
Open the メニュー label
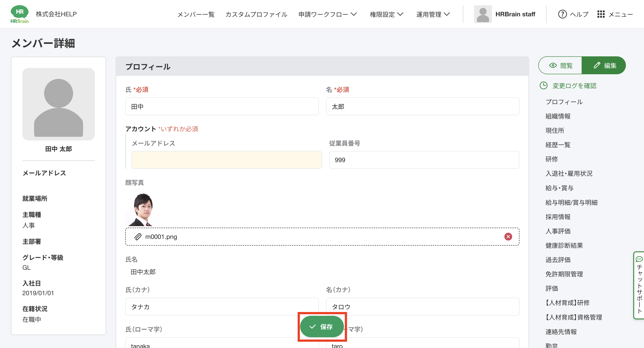pyautogui.click(x=621, y=14)
